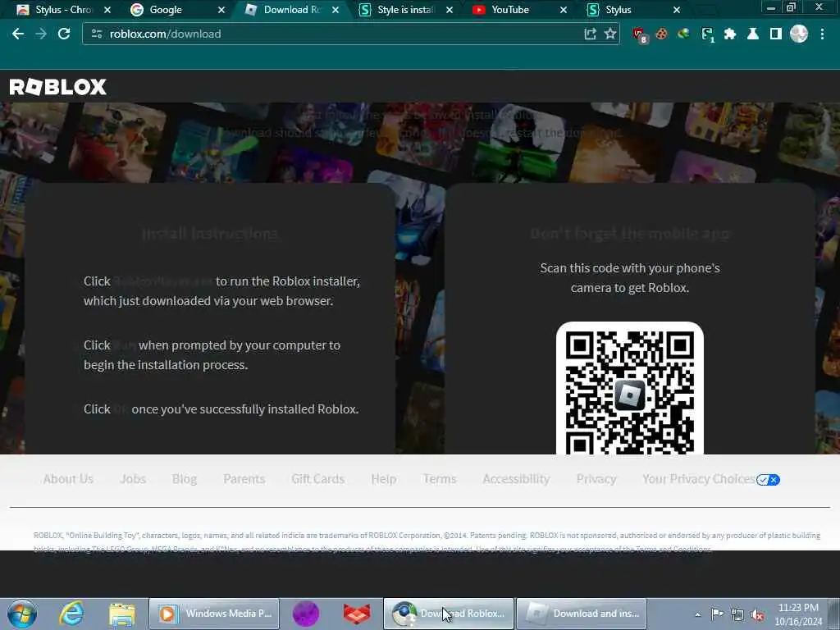Open the Chrome profile avatar
Screen dimensions: 840x630
(799, 34)
